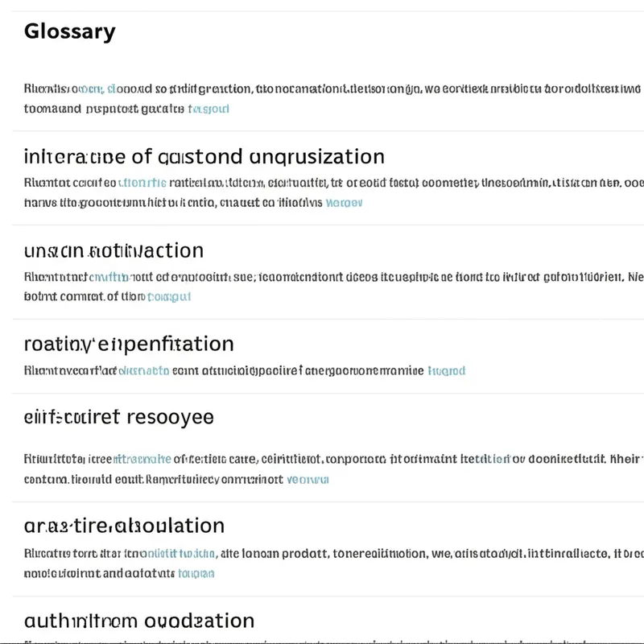Screen dimensions: 644x644
Task: Open inline blue link in "roatiny enpenfitation" definition
Action: (x=144, y=371)
